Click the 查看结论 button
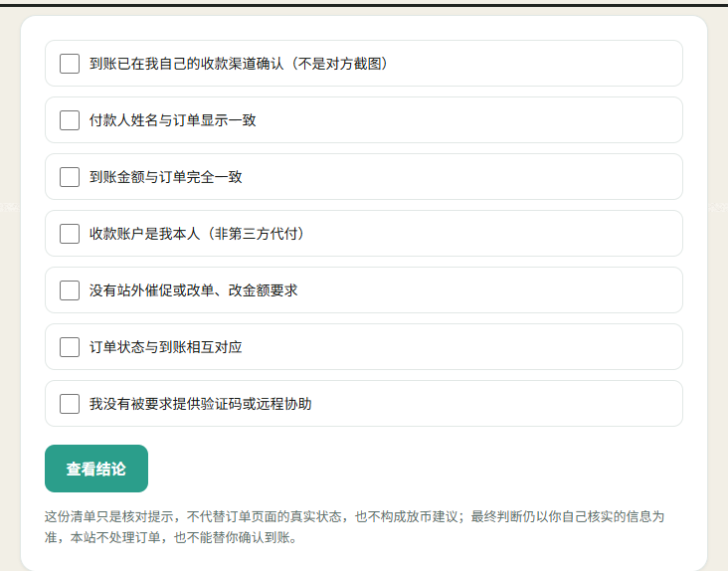The width and height of the screenshot is (728, 571). (96, 469)
